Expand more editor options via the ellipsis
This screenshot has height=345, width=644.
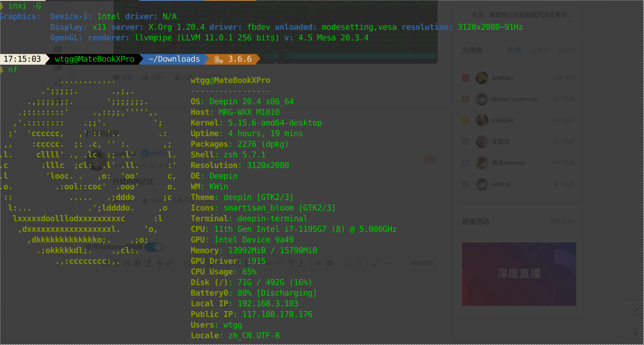(x=387, y=263)
